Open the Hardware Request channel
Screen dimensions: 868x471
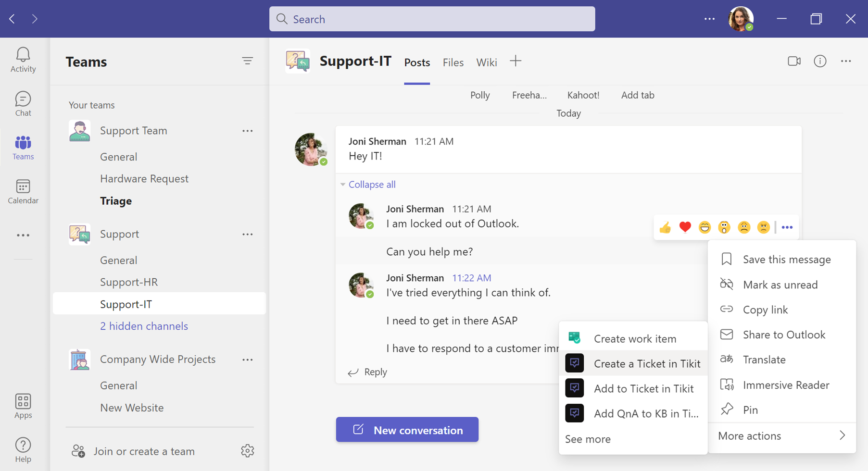coord(144,179)
